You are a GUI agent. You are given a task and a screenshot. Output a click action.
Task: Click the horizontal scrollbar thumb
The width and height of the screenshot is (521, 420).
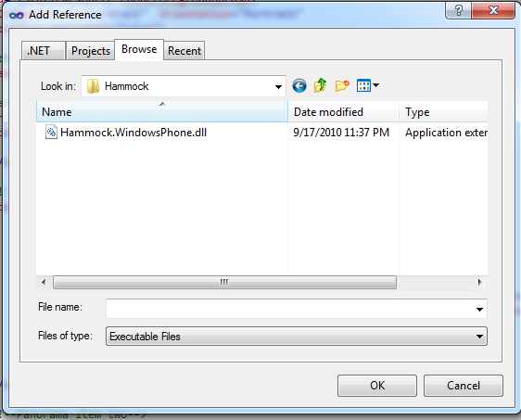point(224,283)
